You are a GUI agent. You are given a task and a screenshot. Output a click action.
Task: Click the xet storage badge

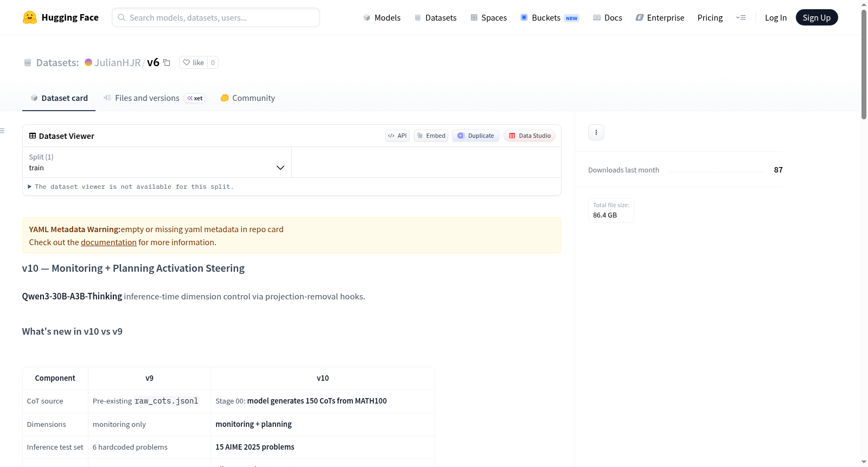(195, 98)
